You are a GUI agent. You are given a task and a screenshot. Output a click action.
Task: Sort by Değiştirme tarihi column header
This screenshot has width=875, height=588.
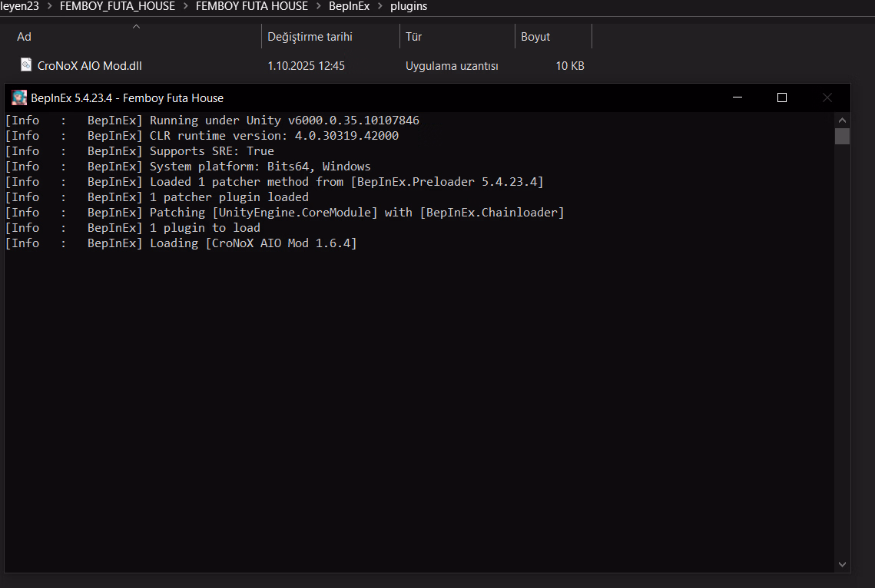pyautogui.click(x=310, y=37)
